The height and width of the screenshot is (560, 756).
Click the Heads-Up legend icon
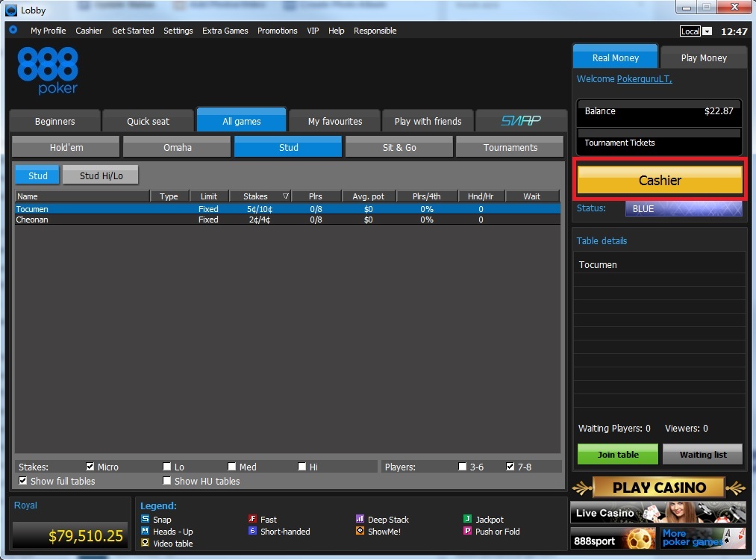tap(145, 531)
